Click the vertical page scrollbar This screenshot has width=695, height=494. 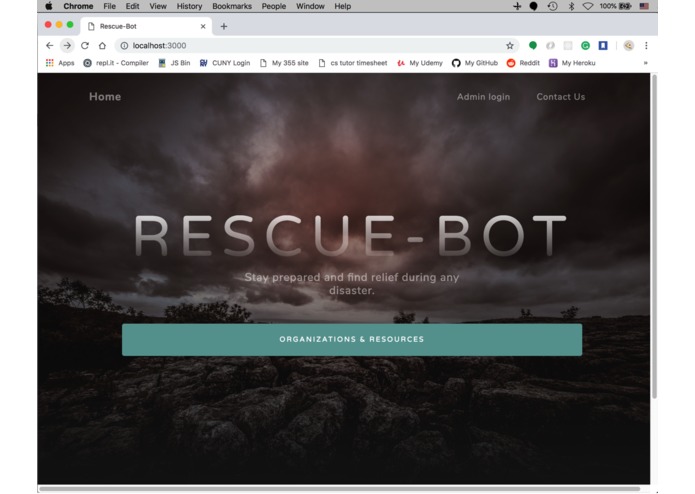point(654,237)
